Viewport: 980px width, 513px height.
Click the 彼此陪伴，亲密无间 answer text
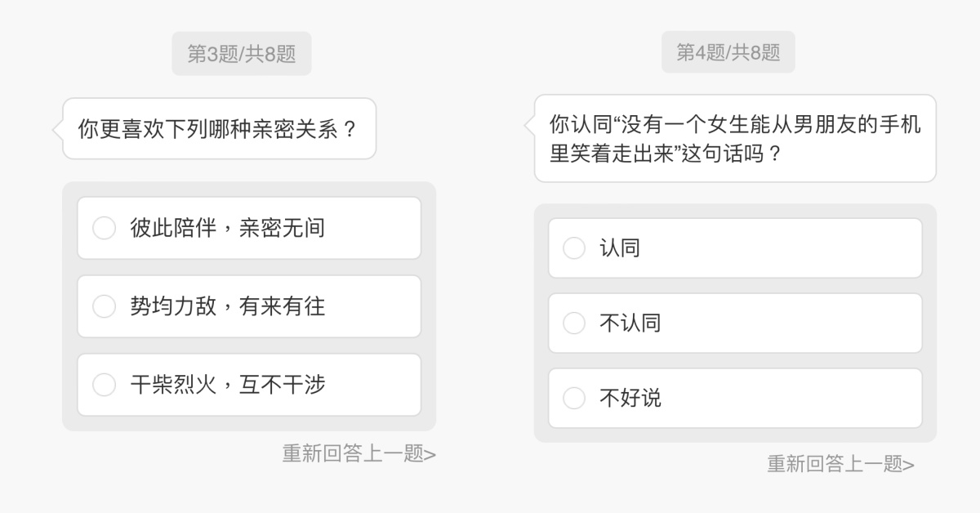228,228
